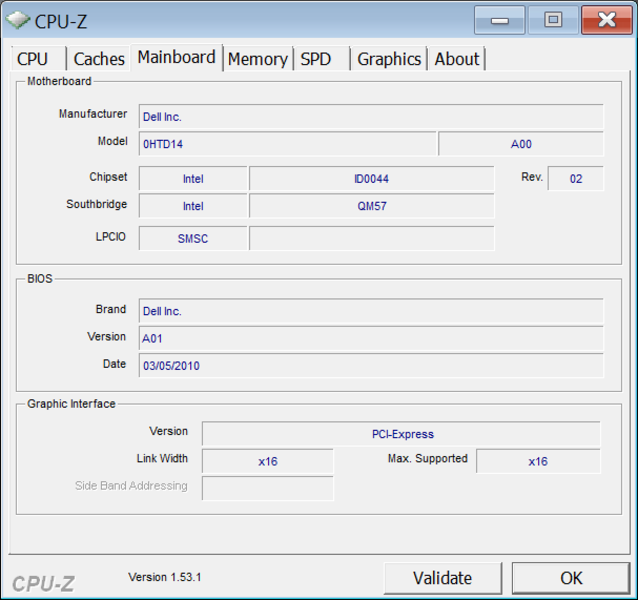
Task: Click the CPU-Z chip icon in title bar
Action: pos(18,20)
